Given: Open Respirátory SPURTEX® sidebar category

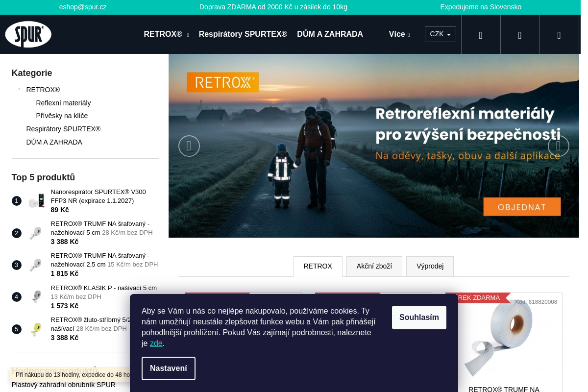Looking at the screenshot, I should tap(63, 129).
